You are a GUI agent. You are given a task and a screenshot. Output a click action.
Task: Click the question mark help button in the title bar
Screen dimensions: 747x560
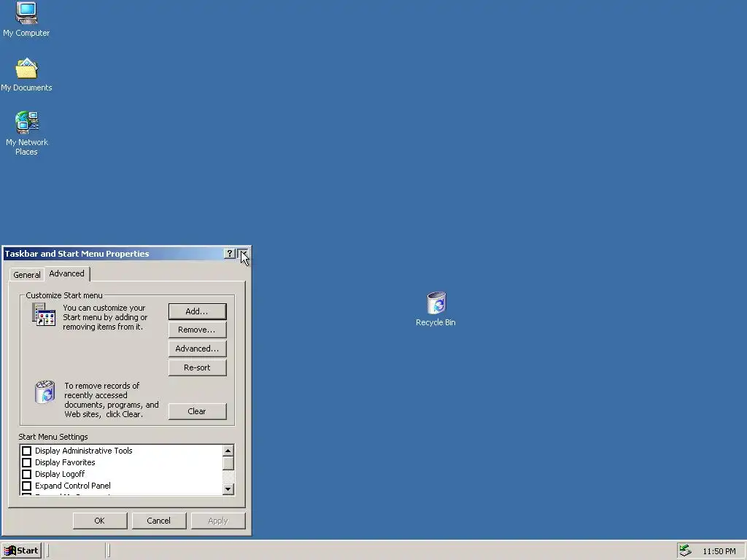(229, 254)
